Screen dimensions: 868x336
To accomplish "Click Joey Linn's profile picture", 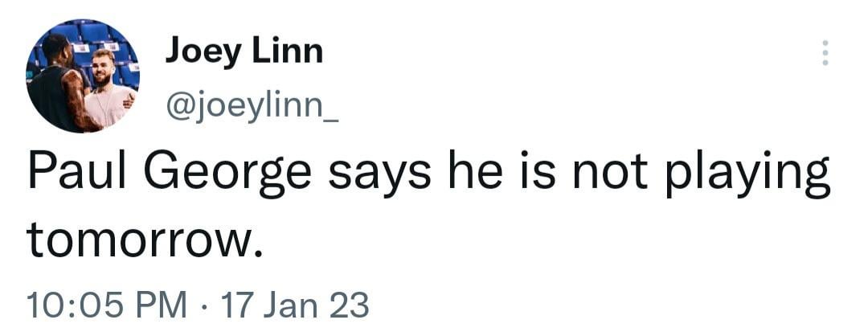I will (x=83, y=76).
